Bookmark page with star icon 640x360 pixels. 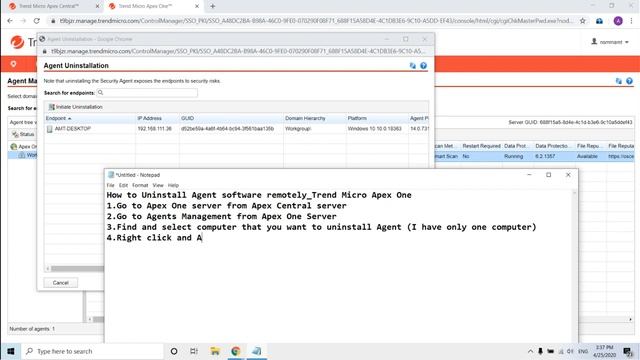click(582, 21)
